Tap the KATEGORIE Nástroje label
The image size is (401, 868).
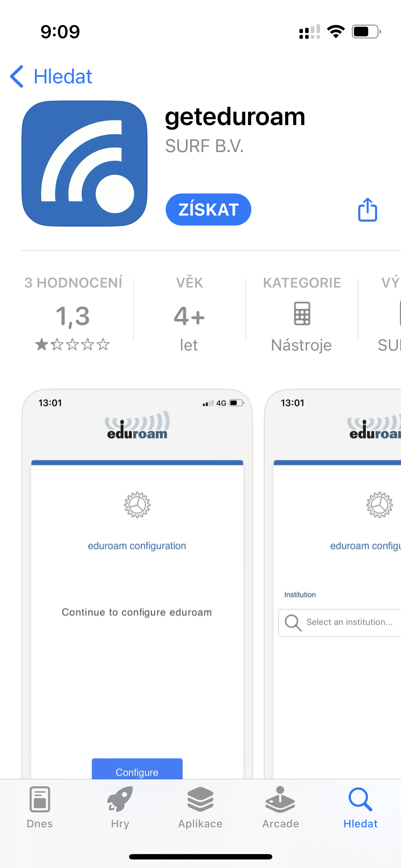coord(302,313)
